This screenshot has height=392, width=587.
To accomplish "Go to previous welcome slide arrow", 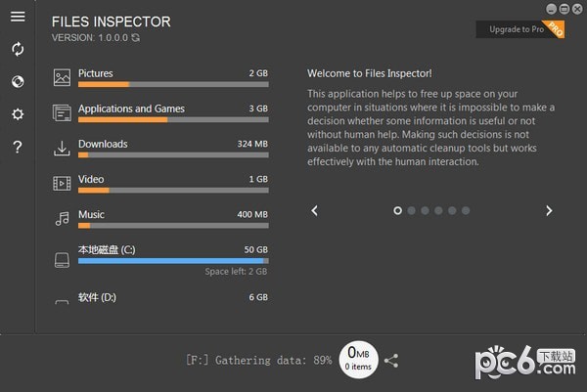I will [x=315, y=210].
